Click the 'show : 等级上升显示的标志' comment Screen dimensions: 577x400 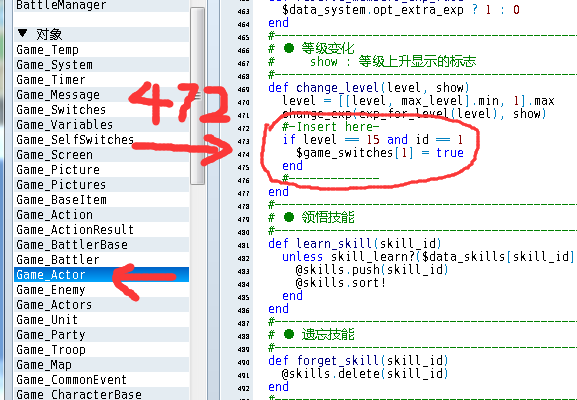coord(393,61)
